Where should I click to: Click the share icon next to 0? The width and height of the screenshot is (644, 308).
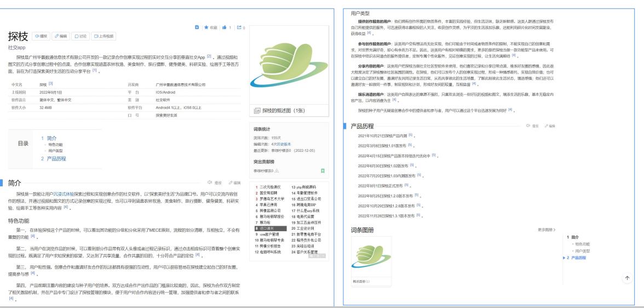coord(239,27)
